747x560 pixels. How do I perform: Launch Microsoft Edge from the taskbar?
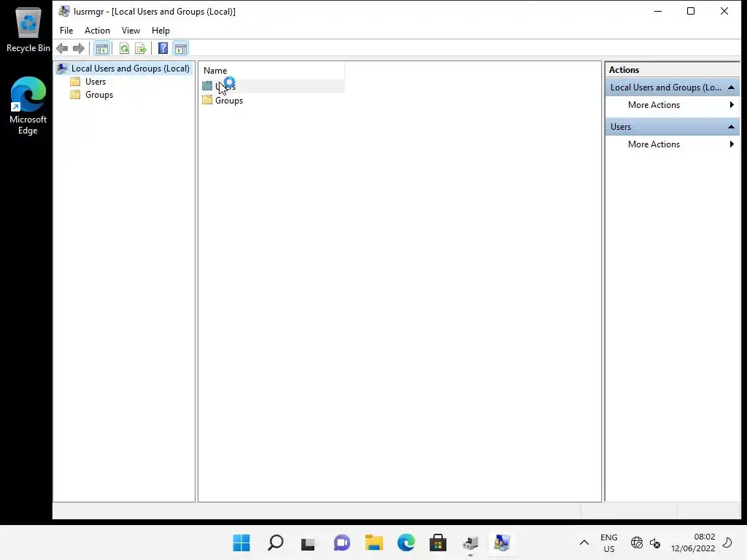[x=406, y=542]
